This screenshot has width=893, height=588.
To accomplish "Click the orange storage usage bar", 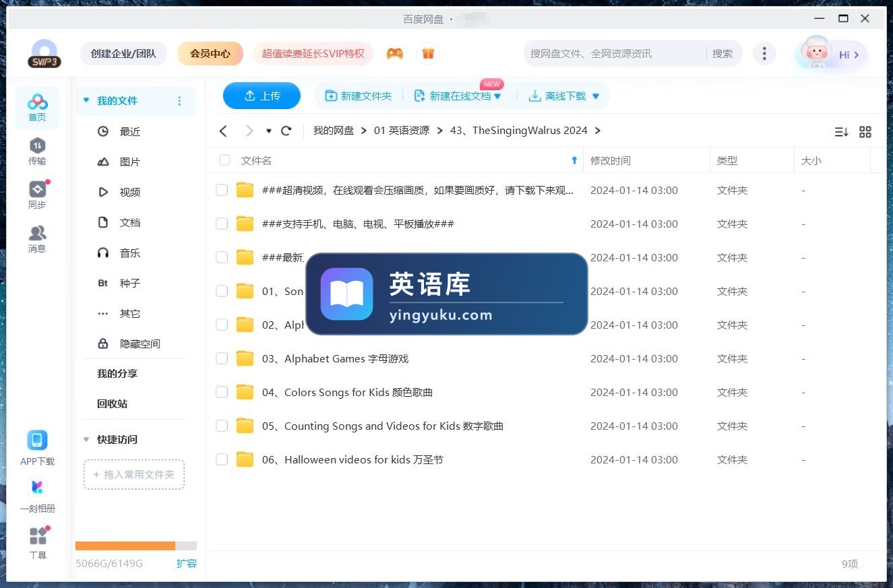I will 125,546.
